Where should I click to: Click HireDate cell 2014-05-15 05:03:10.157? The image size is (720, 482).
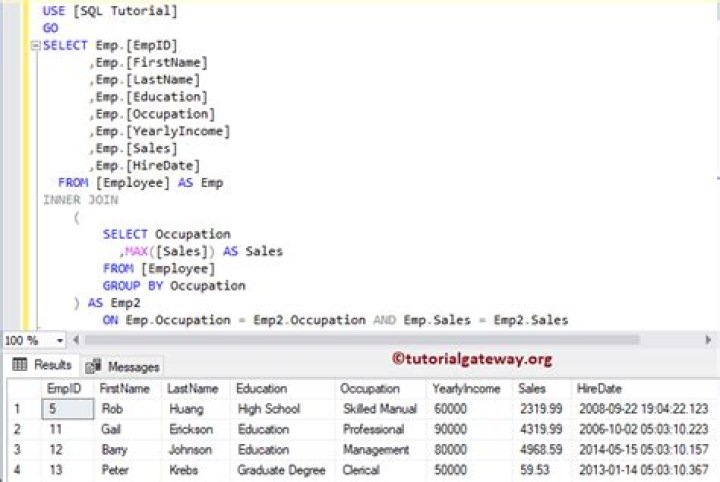(x=645, y=449)
